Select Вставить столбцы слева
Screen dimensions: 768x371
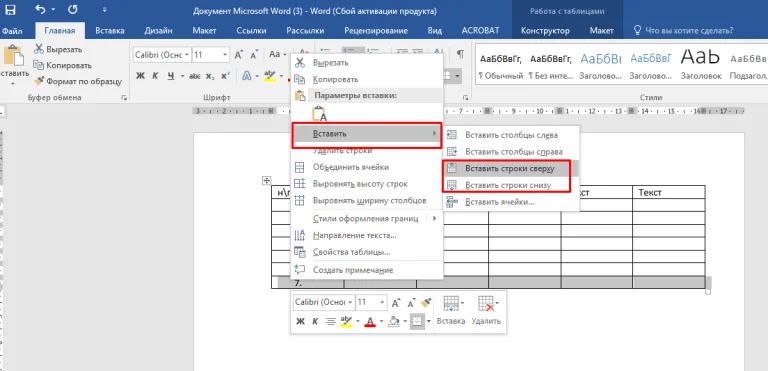[511, 135]
